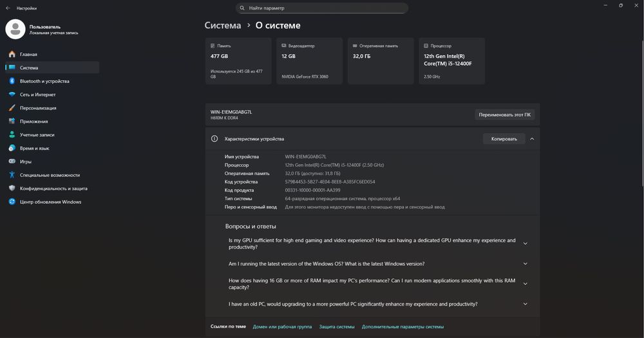This screenshot has height=338, width=644.
Task: Click the Bluetooth icon in sidebar
Action: 12,81
